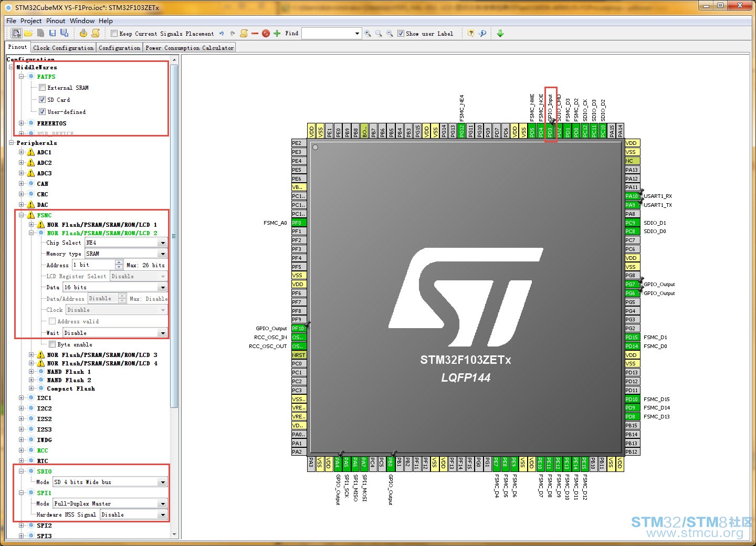Click the PD3 pin on the chip
The height and width of the screenshot is (546, 756).
pyautogui.click(x=550, y=131)
